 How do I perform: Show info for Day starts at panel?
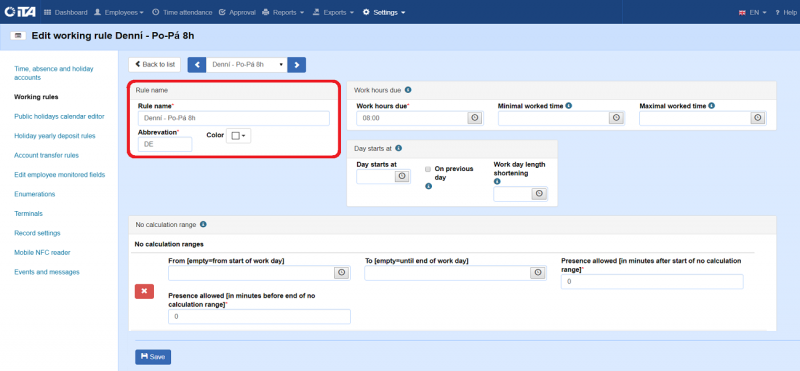coord(399,149)
